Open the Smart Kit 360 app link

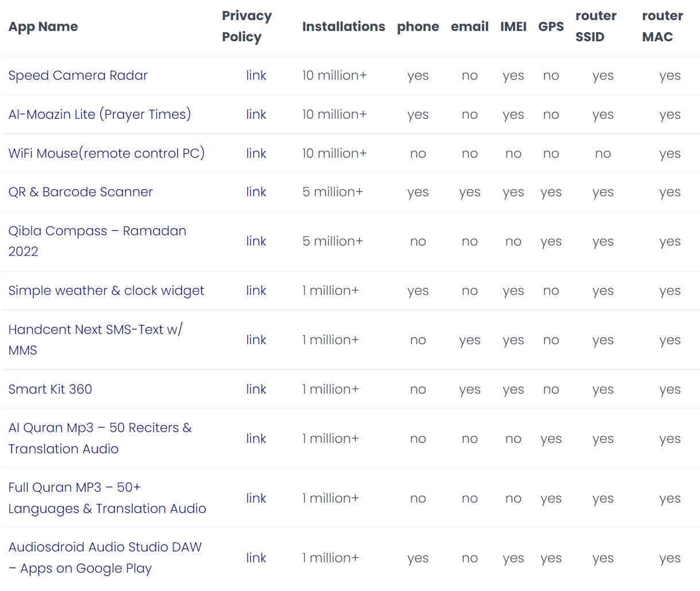(50, 390)
